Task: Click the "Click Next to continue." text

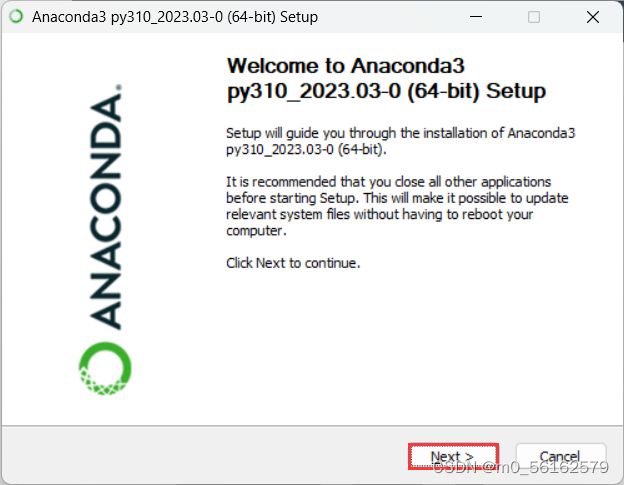Action: point(293,263)
